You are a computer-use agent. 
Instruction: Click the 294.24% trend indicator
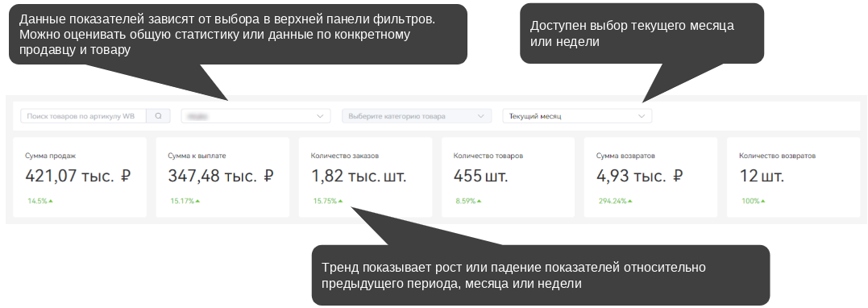(x=616, y=201)
